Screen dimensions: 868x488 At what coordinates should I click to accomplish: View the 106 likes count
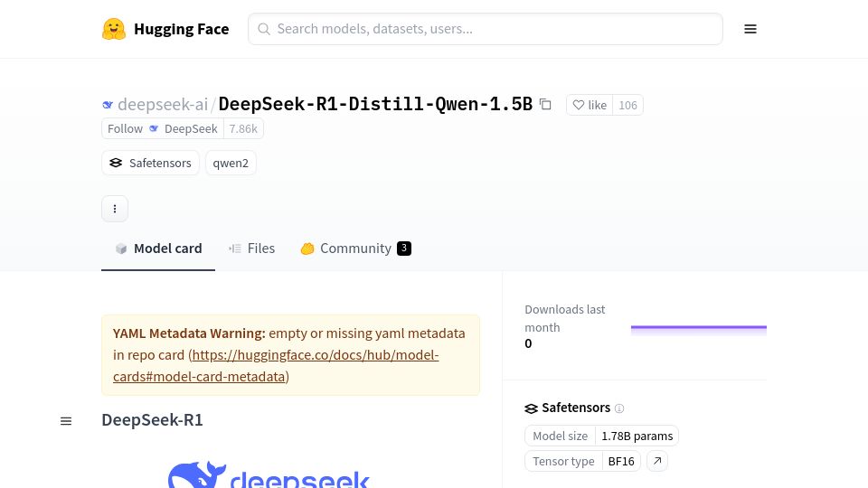point(627,105)
